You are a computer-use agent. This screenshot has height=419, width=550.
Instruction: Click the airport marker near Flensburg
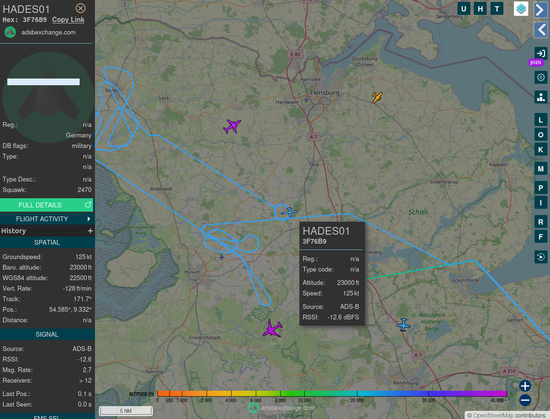click(x=306, y=100)
